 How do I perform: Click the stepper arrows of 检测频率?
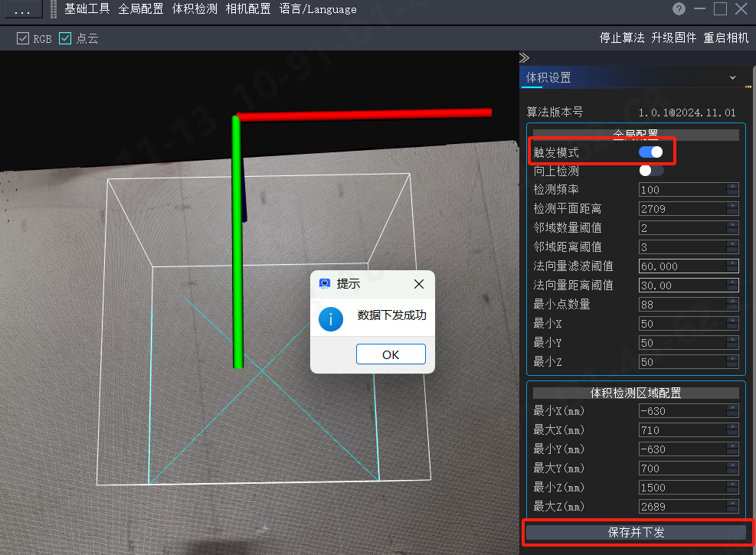click(732, 190)
